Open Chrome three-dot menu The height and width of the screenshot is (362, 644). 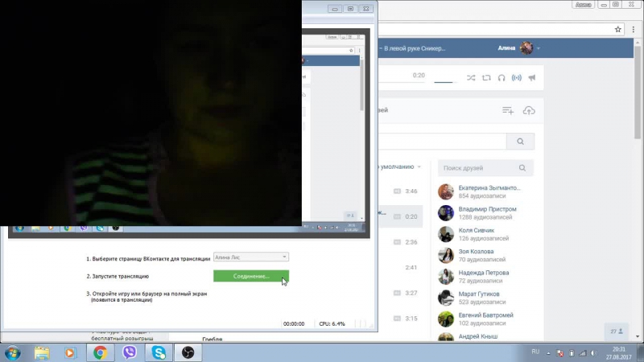[634, 29]
